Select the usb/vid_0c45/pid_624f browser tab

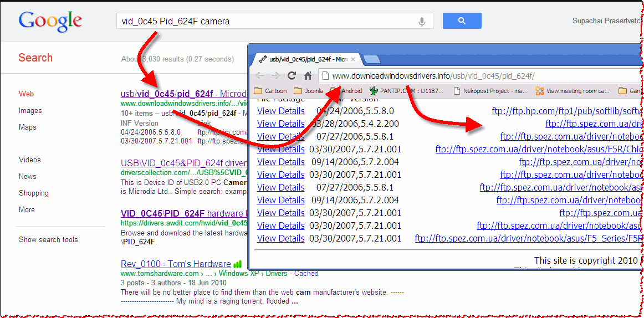point(305,59)
